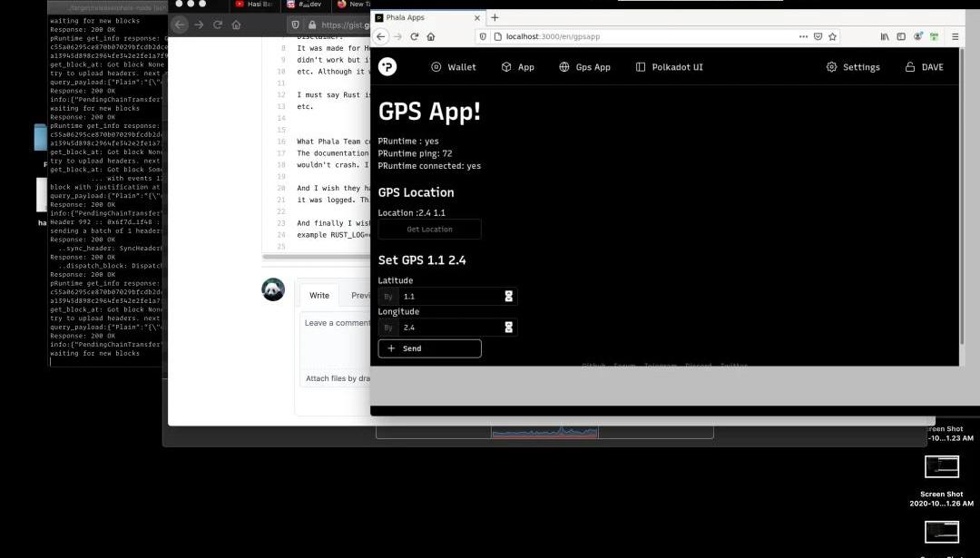980x558 pixels.
Task: Click the Longitude input field
Action: click(450, 328)
